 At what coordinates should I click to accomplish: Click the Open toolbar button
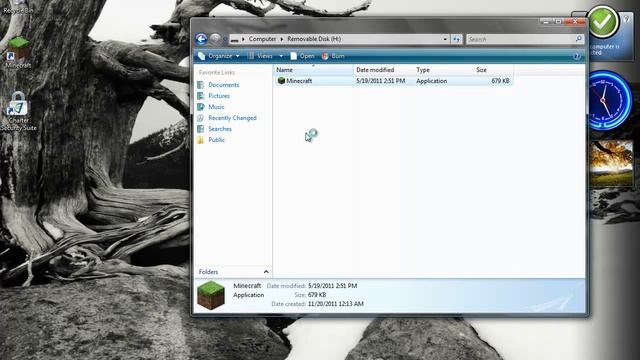pyautogui.click(x=302, y=56)
